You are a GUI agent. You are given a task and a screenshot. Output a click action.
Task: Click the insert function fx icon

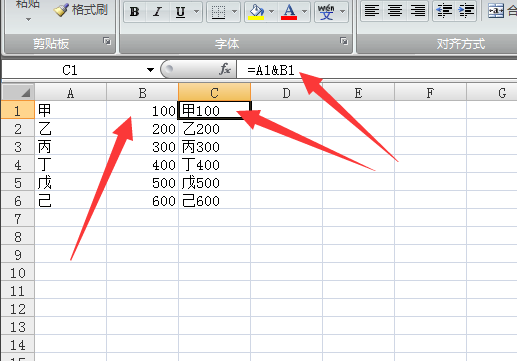tap(225, 69)
